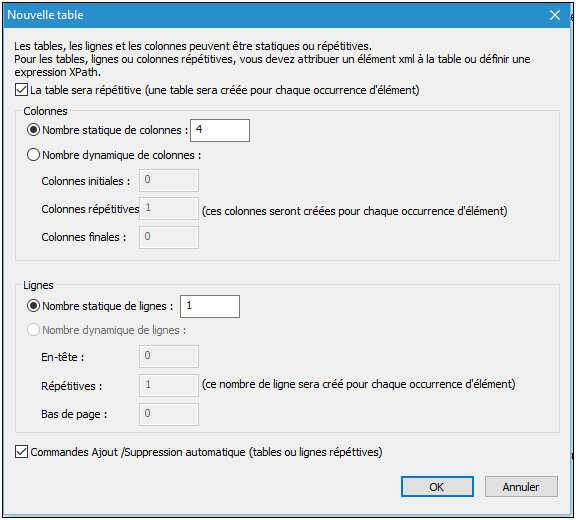The width and height of the screenshot is (576, 520).
Task: Click the static lines number field
Action: 210,306
